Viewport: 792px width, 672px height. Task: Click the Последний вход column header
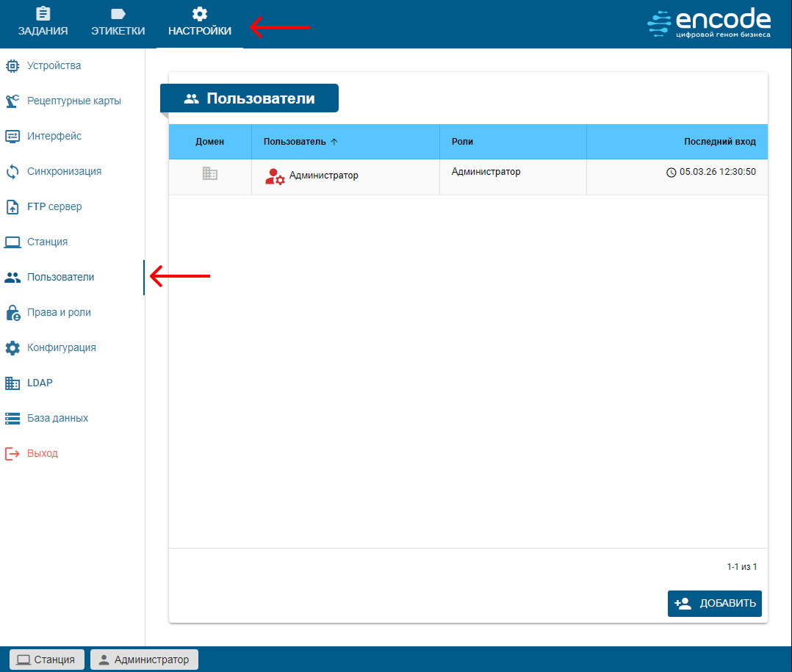(x=719, y=142)
